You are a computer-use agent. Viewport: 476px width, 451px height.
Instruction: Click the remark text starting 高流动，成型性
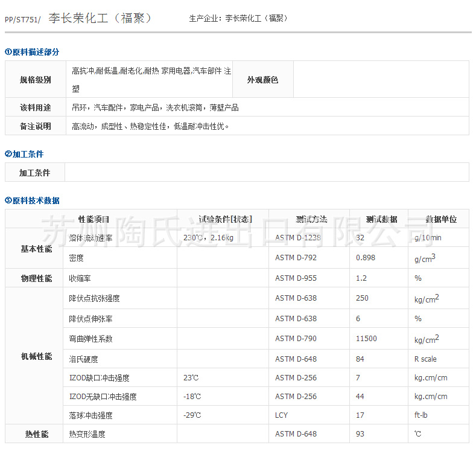[150, 126]
